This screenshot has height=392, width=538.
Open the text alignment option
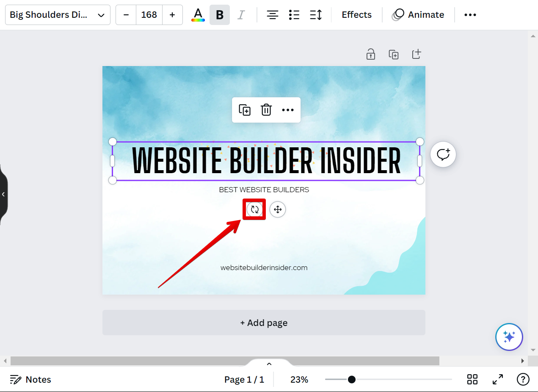[x=272, y=15]
